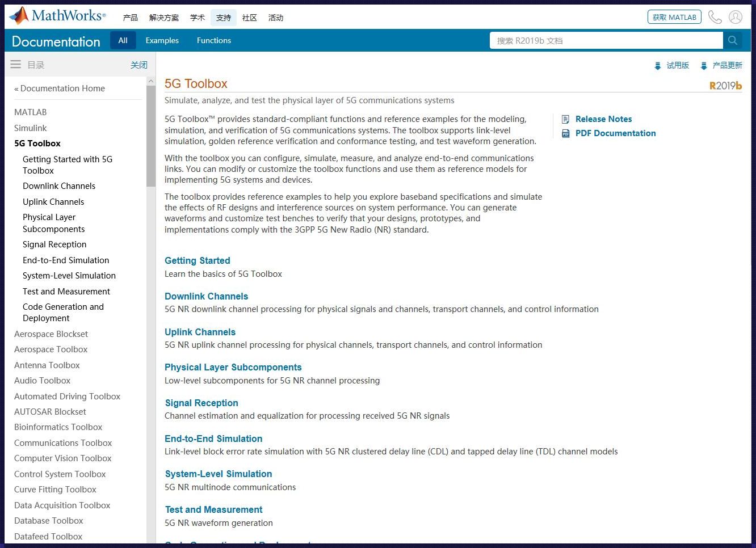
Task: Open System-Level Simulation in the sidebar
Action: [69, 276]
